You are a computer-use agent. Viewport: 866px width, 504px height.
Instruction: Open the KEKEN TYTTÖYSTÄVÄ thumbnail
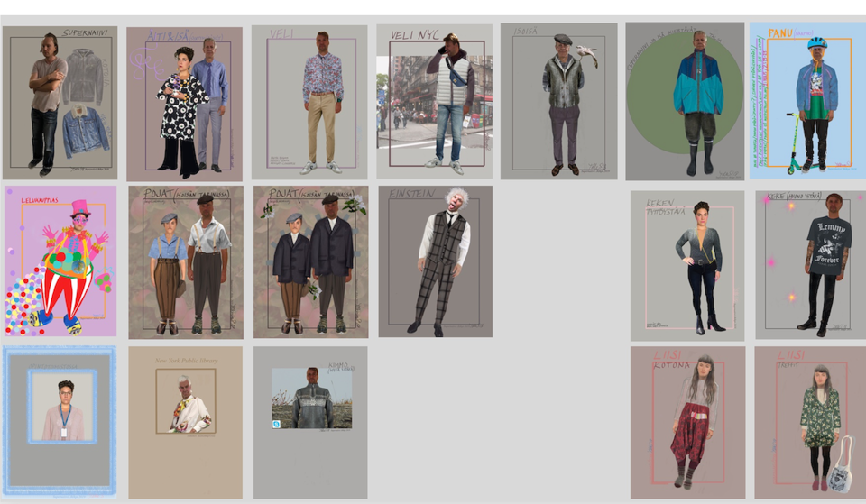pyautogui.click(x=687, y=266)
